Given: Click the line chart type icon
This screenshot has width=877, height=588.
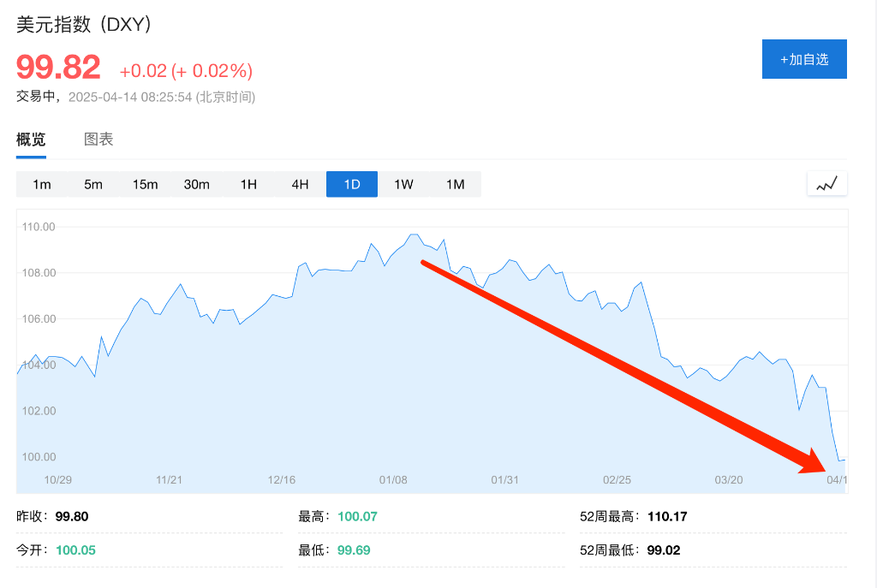Looking at the screenshot, I should coord(826,183).
